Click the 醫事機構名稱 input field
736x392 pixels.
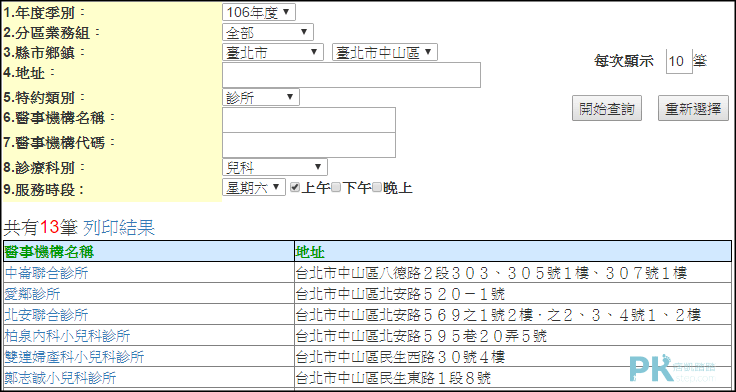(309, 120)
